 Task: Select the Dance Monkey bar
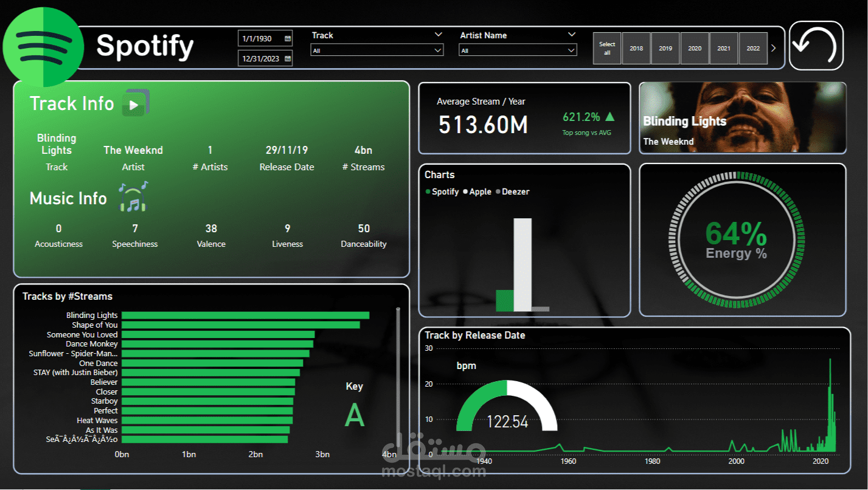coord(217,343)
